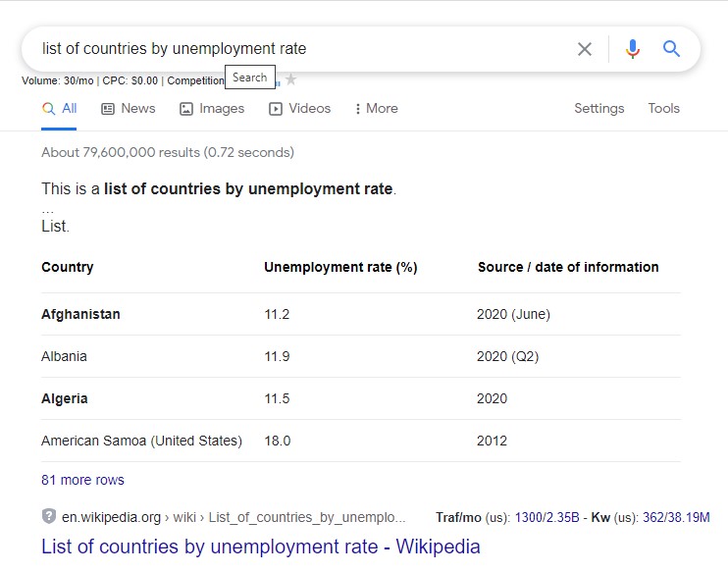This screenshot has height=573, width=728.
Task: Click the 362/38.19M keywords link
Action: coord(676,517)
